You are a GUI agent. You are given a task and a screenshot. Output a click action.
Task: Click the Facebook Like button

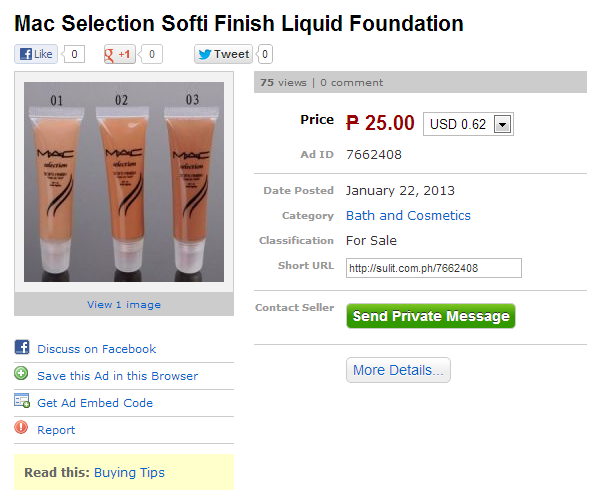pos(36,54)
